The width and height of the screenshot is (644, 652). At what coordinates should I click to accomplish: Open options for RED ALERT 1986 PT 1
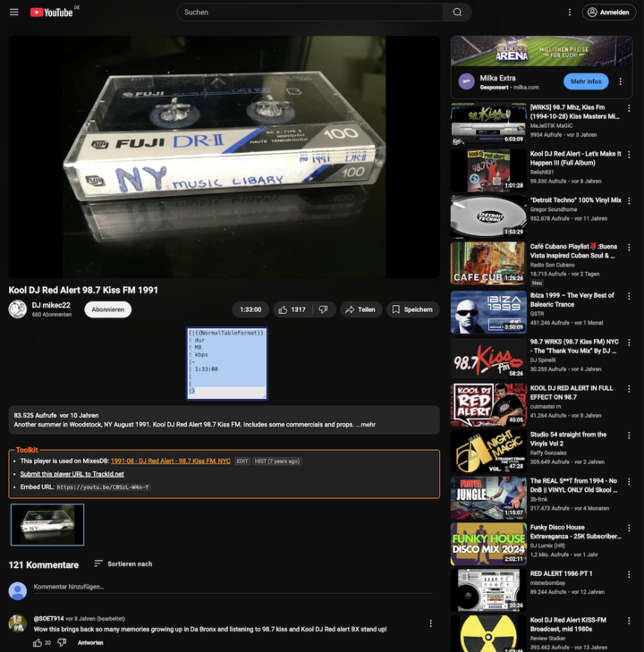click(x=629, y=574)
